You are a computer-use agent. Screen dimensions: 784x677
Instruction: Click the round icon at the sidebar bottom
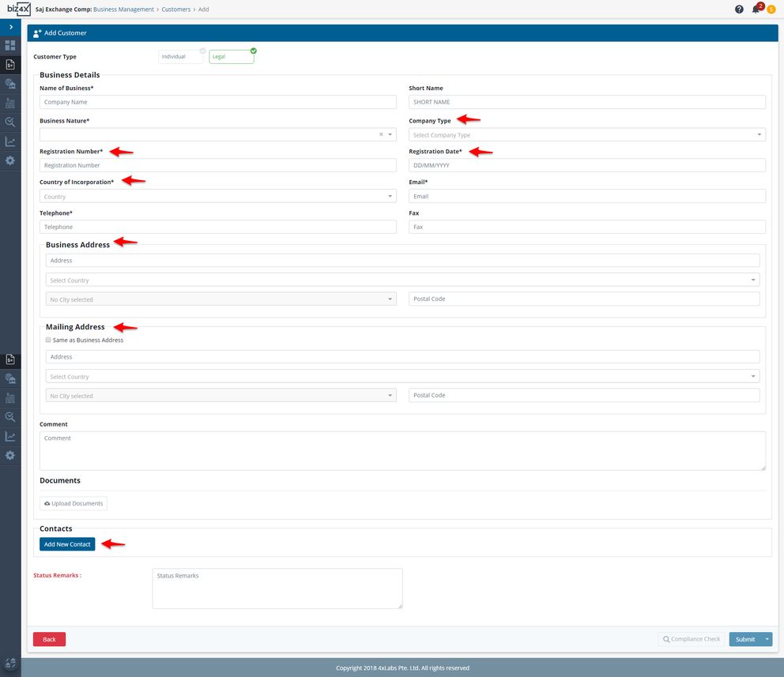pyautogui.click(x=10, y=664)
